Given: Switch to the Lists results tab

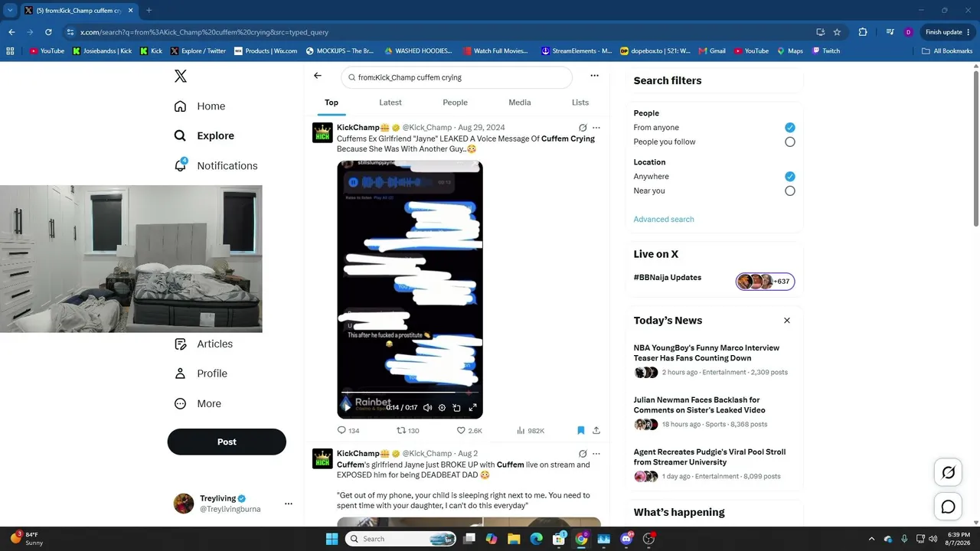Looking at the screenshot, I should (x=580, y=103).
